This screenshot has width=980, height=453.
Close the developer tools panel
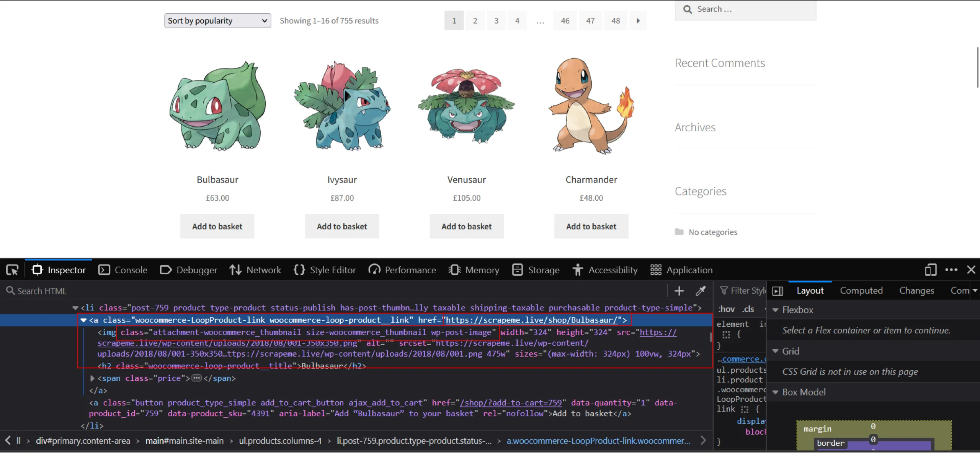[971, 270]
